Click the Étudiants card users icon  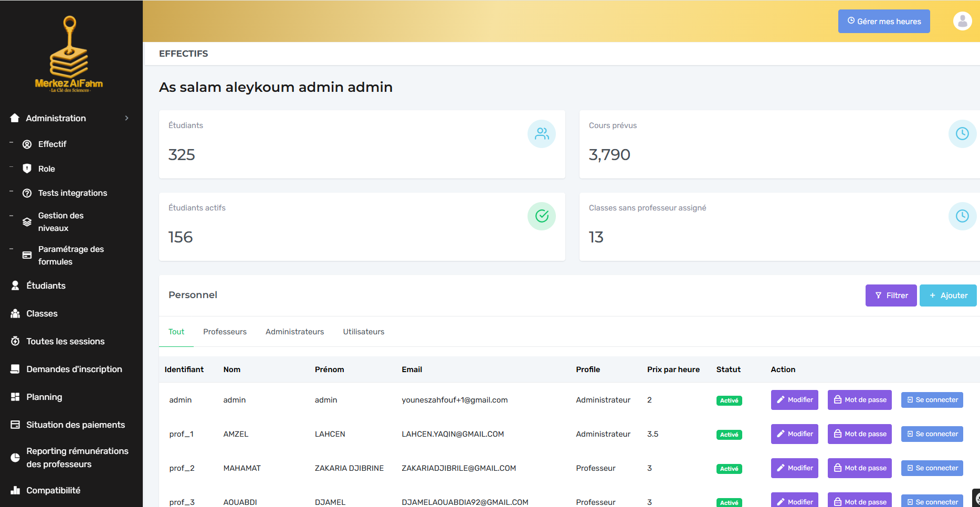pos(542,134)
